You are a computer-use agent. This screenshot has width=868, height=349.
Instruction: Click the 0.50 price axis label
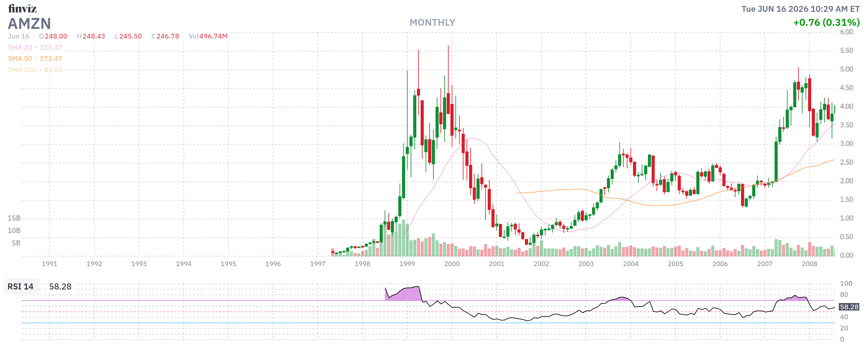click(x=847, y=237)
